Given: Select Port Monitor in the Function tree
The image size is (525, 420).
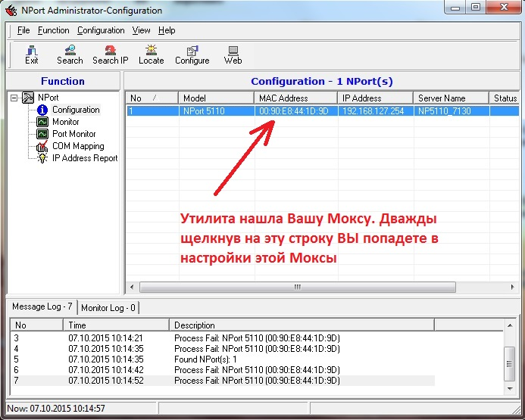Looking at the screenshot, I should [x=73, y=134].
